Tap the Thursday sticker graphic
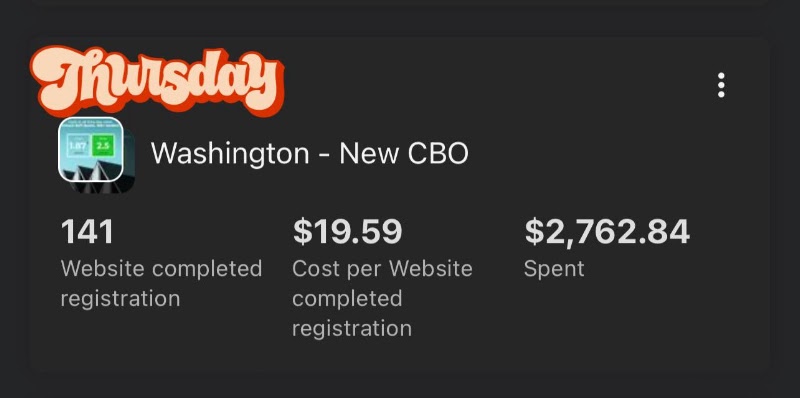Image resolution: width=800 pixels, height=398 pixels. click(x=156, y=80)
